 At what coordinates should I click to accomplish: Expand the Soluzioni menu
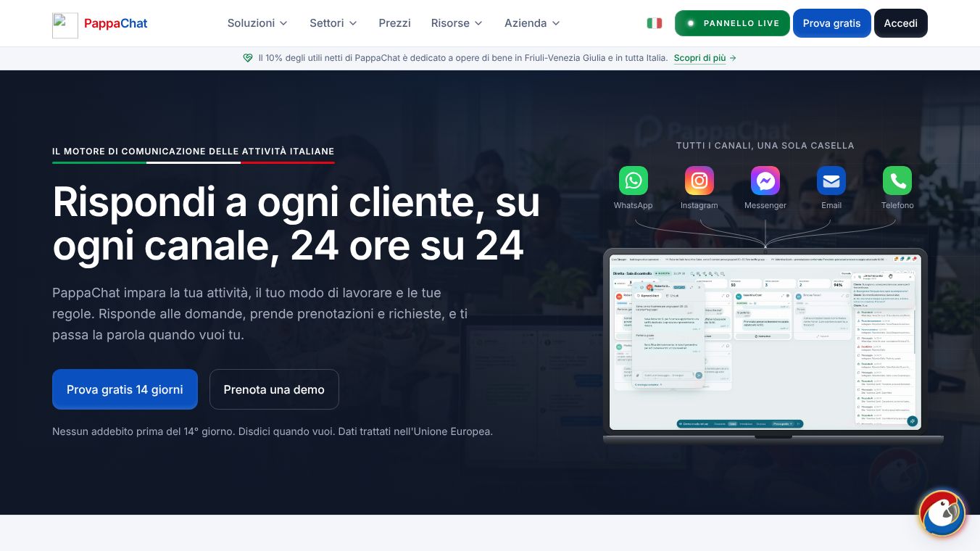coord(257,23)
